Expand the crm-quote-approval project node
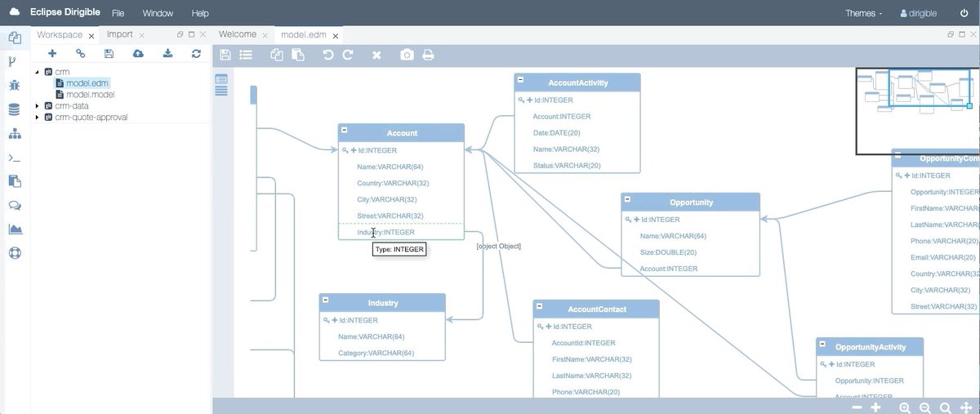This screenshot has width=980, height=414. click(38, 117)
